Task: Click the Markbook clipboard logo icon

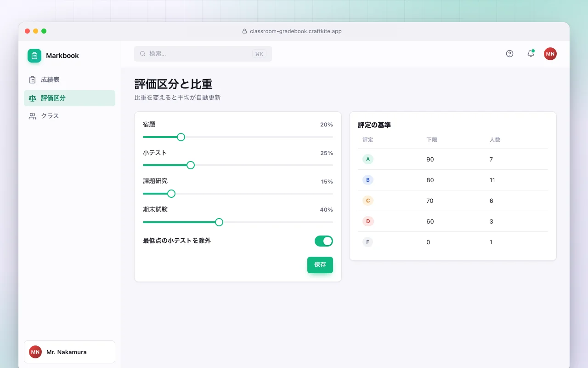Action: [34, 56]
